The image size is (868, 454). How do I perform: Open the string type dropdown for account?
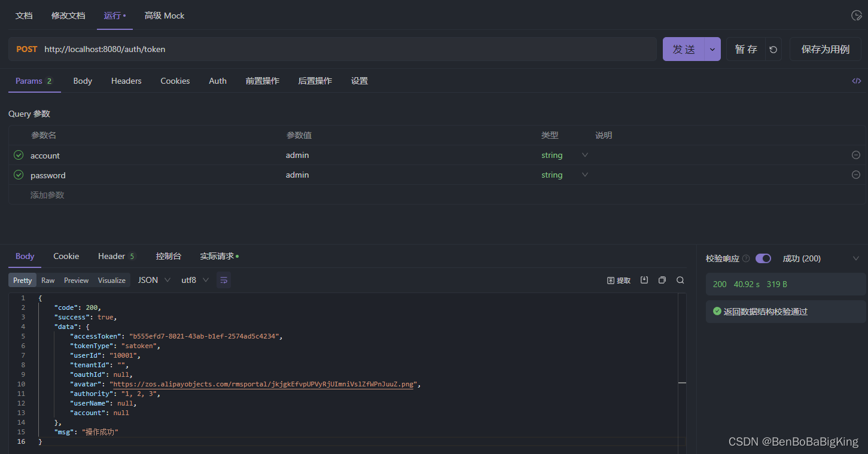click(x=584, y=154)
